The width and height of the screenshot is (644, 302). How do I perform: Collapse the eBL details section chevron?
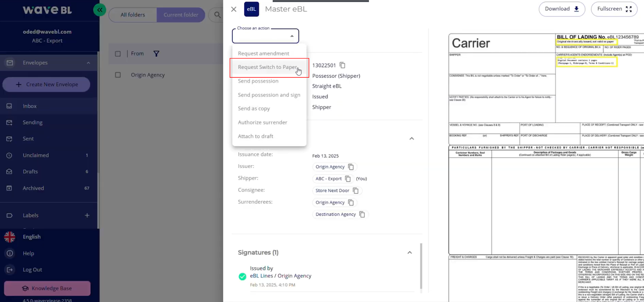pos(412,139)
